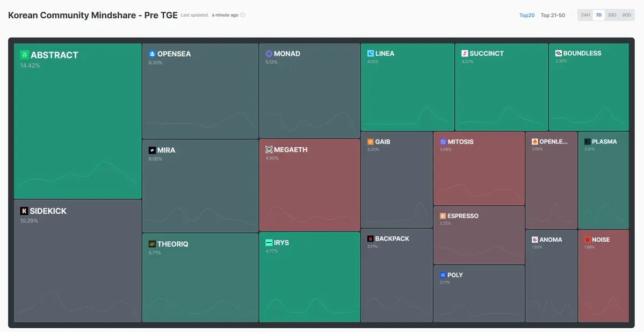Open the MONAD name label
Viewport: 644px width, 332px height.
pyautogui.click(x=287, y=54)
